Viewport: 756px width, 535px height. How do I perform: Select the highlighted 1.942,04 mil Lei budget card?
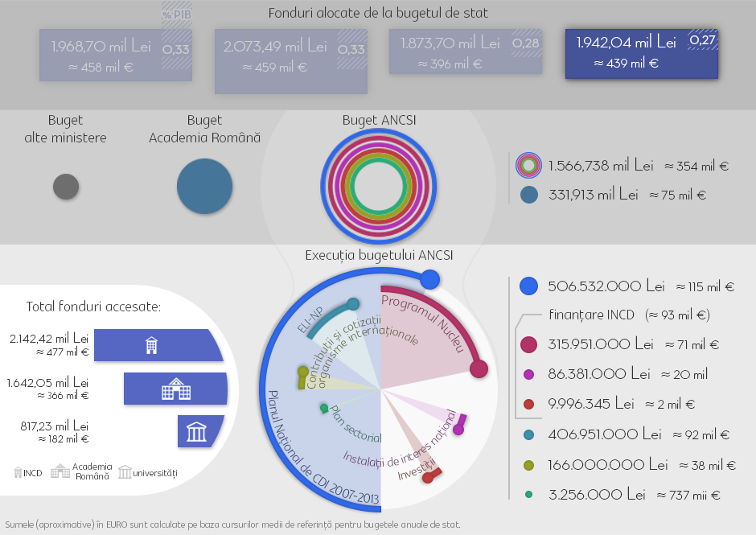642,54
